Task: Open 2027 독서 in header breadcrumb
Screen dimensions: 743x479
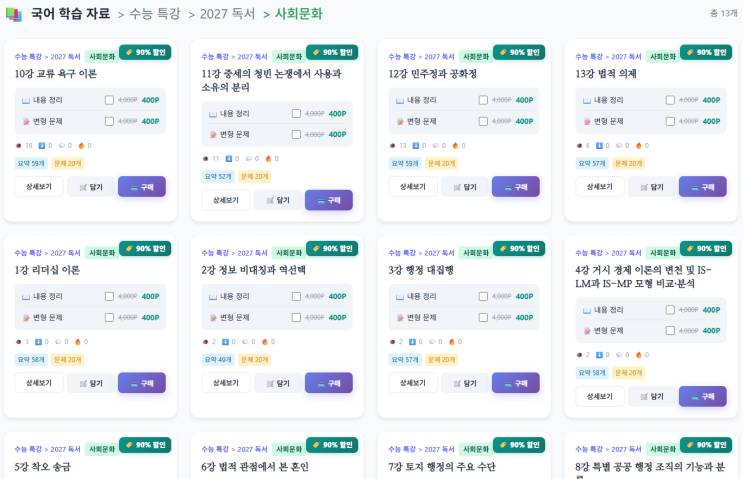Action: [226, 14]
